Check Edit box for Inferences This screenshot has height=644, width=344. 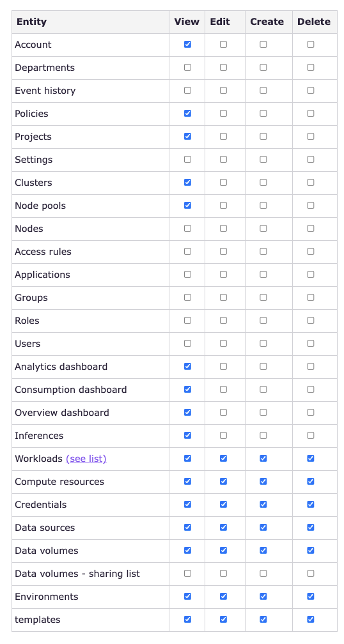[x=223, y=435]
